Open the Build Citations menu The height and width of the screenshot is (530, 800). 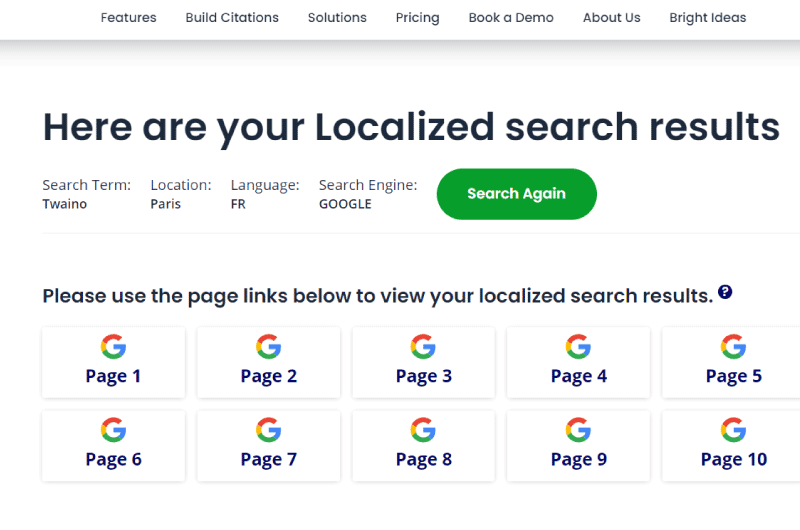(x=232, y=17)
